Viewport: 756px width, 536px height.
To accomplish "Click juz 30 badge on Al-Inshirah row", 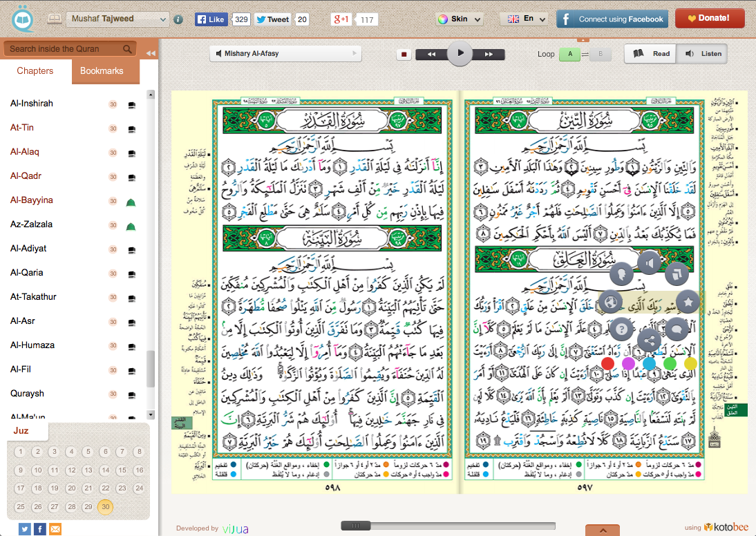I will pyautogui.click(x=113, y=104).
